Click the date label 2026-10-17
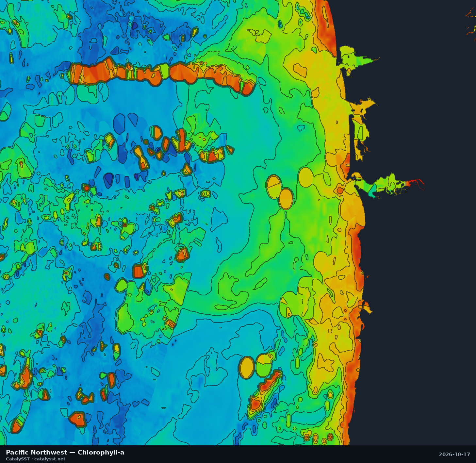The image size is (476, 463). point(454,455)
